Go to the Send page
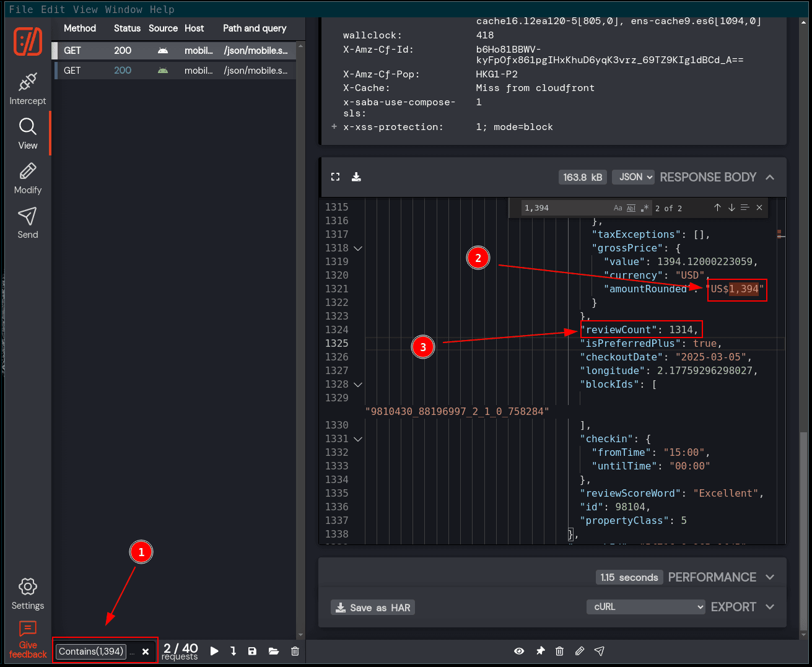812x667 pixels. [x=27, y=223]
